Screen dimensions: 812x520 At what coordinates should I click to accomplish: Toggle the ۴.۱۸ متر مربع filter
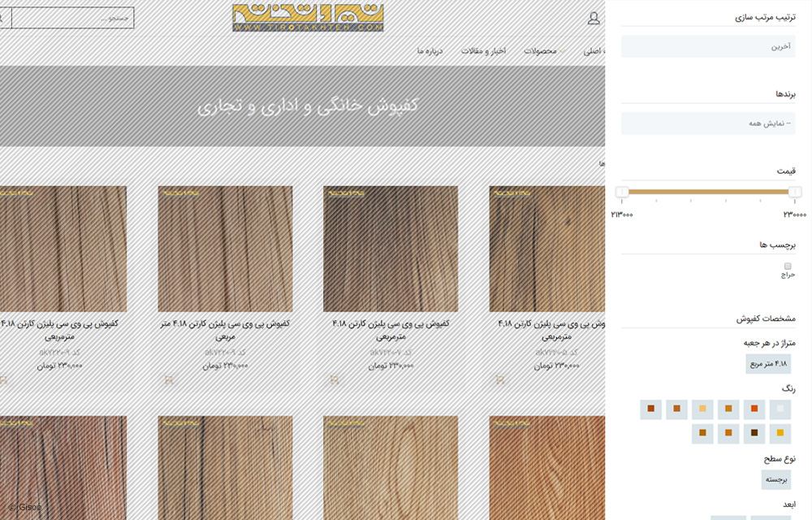pos(768,363)
